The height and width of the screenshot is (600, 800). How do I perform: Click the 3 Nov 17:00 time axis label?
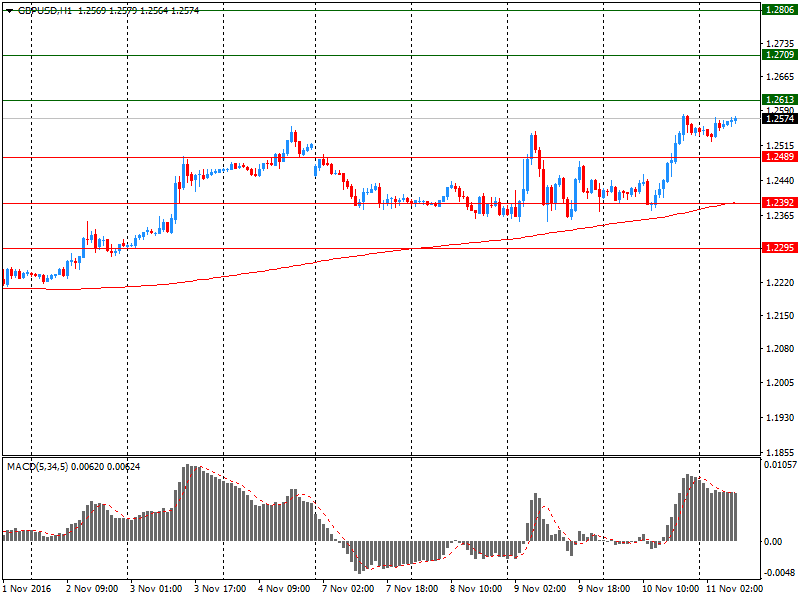click(220, 588)
